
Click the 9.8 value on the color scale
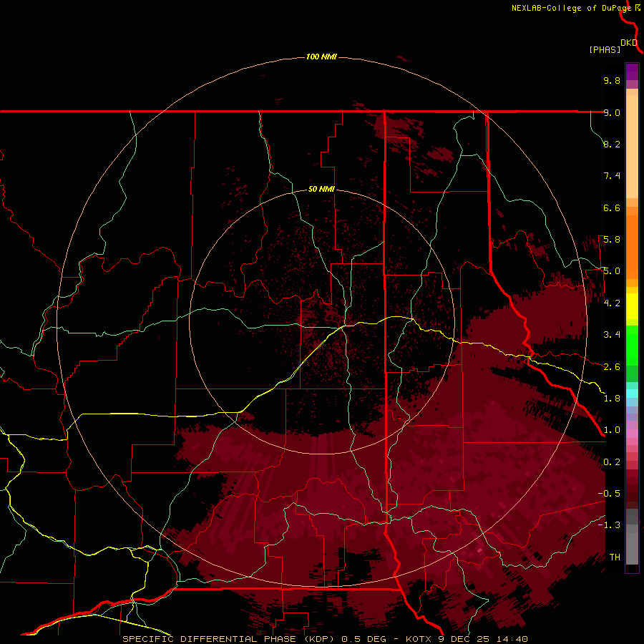coord(612,80)
